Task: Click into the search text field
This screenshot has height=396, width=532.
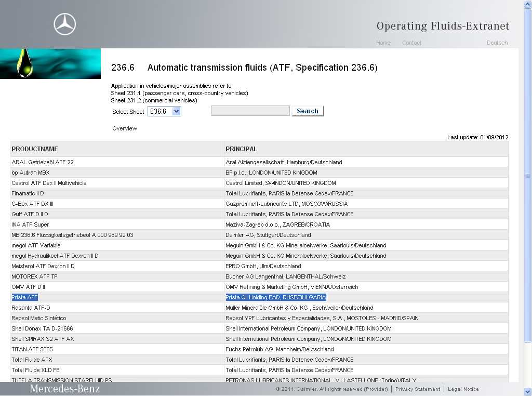Action: [250, 111]
